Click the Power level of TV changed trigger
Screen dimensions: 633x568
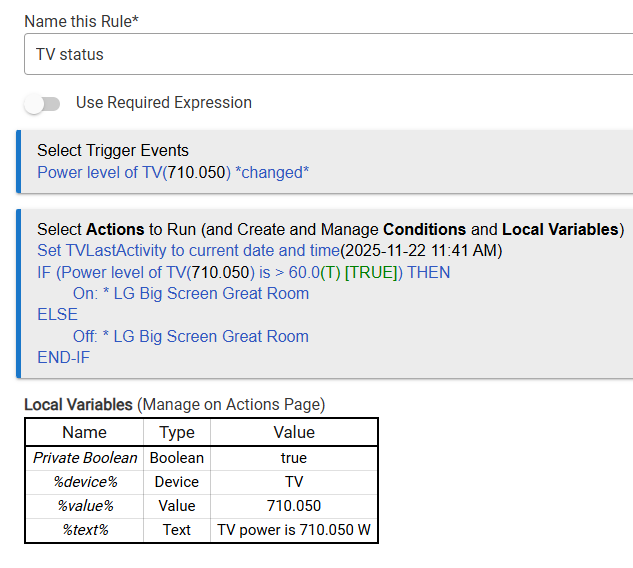[x=173, y=172]
